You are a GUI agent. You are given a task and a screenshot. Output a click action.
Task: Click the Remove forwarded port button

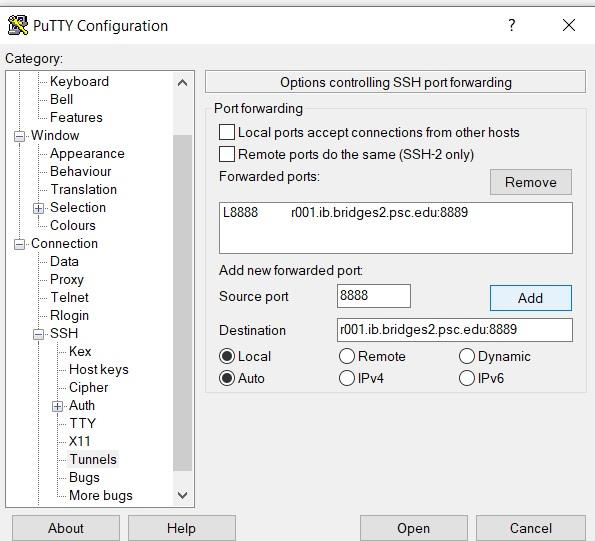click(x=530, y=182)
